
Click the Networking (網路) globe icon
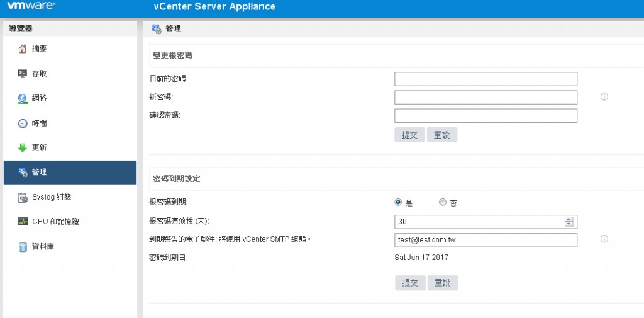[23, 99]
